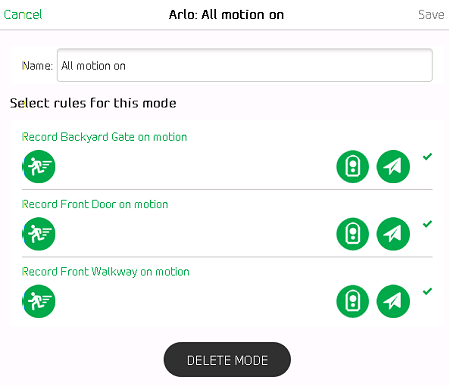Click notification send icon for Backyard Gate
Image resolution: width=450 pixels, height=386 pixels.
pyautogui.click(x=393, y=166)
